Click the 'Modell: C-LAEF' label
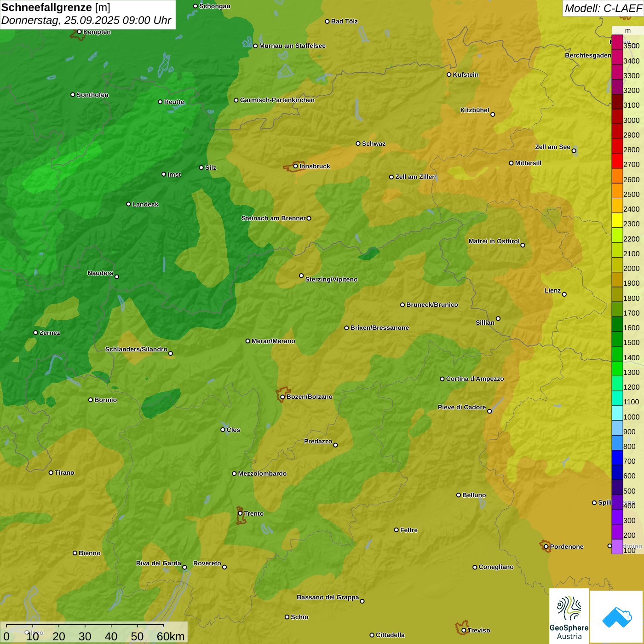The width and height of the screenshot is (644, 644). 603,8
